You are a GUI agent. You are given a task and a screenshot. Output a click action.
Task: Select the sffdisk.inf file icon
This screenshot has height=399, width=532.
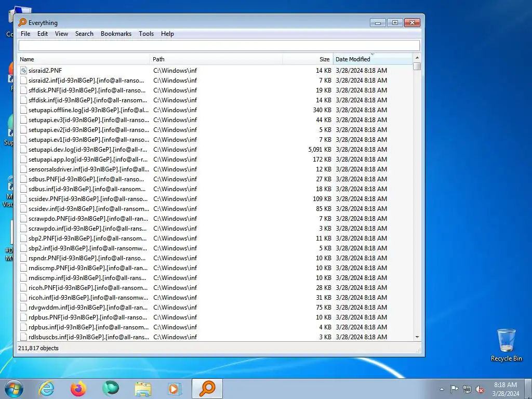(x=23, y=100)
